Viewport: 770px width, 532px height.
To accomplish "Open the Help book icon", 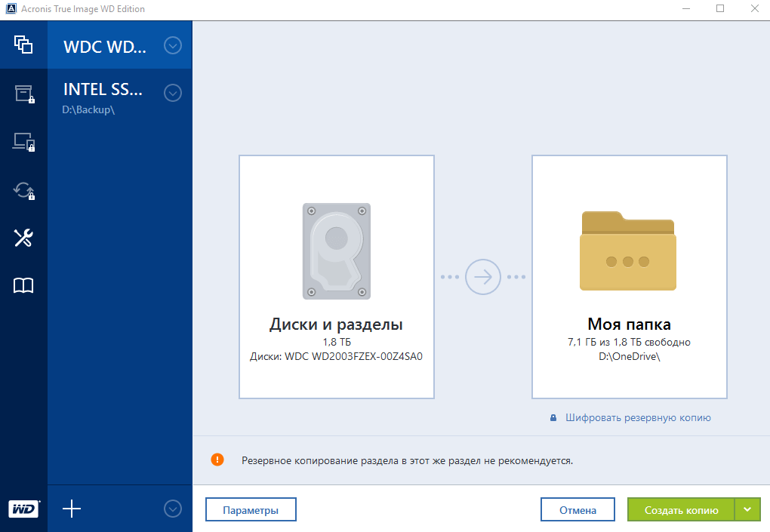I will [x=23, y=285].
